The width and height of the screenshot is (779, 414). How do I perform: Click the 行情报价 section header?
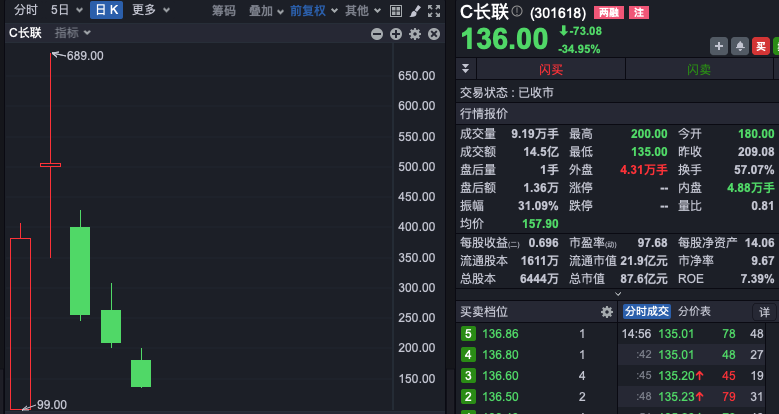click(484, 114)
